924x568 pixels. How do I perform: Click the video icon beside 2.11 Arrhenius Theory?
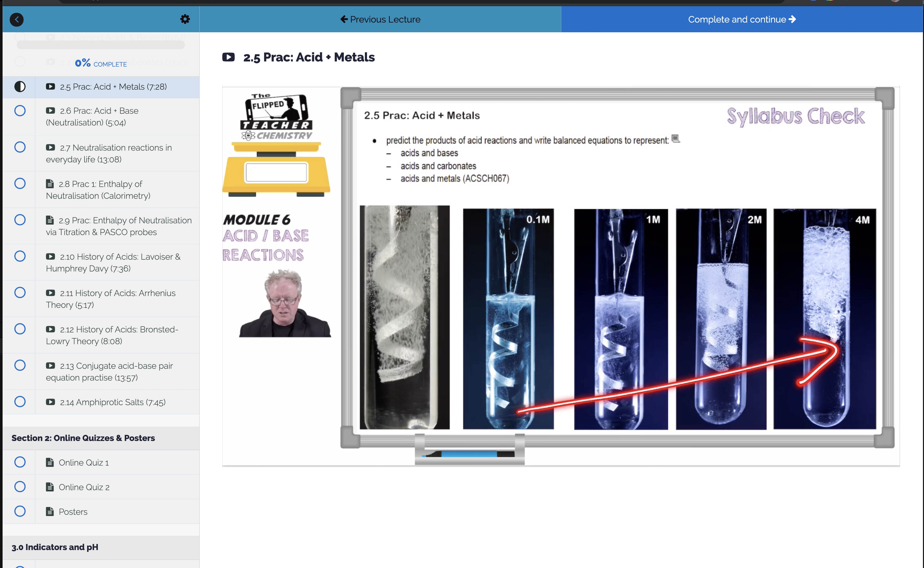point(50,293)
